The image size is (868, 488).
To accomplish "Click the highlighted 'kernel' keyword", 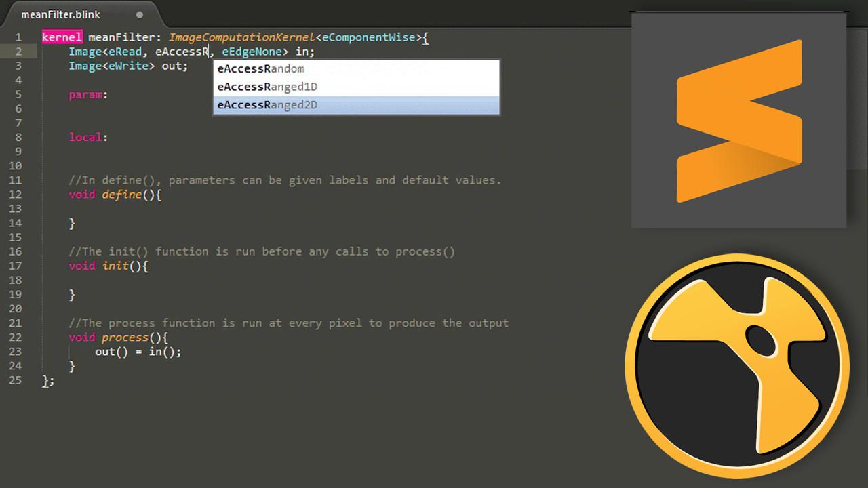I will coord(62,37).
